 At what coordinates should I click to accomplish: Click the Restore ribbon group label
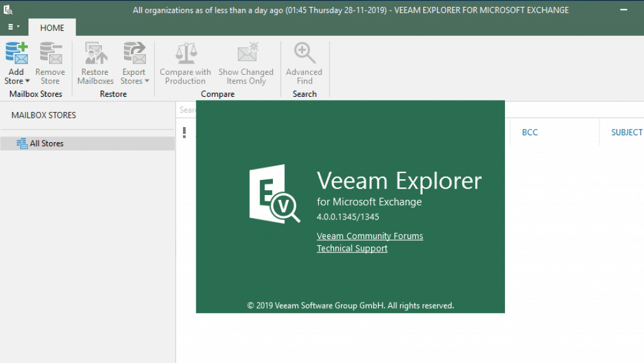tap(113, 94)
